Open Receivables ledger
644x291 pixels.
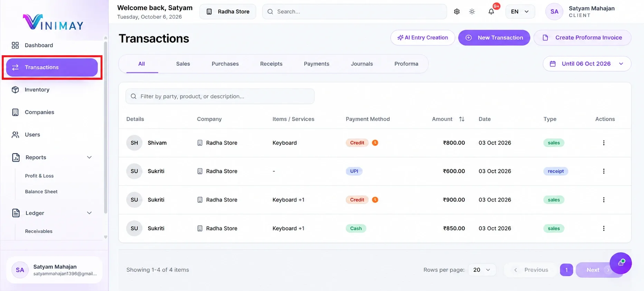tap(39, 231)
